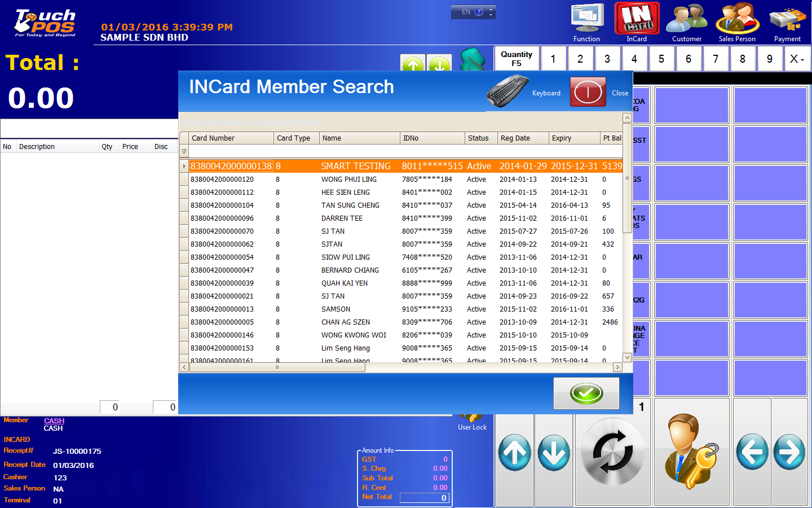The height and width of the screenshot is (508, 812).
Task: Click the green dollar sign icon
Action: [x=473, y=60]
